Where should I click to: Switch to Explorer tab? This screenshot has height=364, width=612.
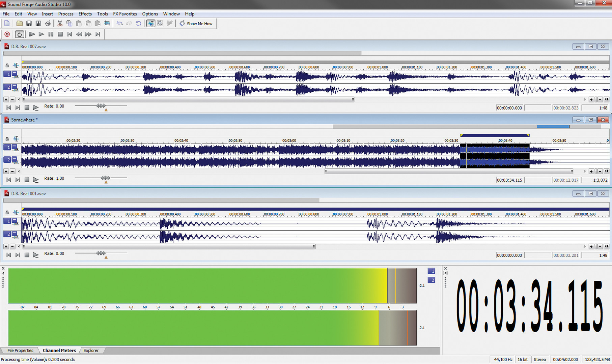91,351
